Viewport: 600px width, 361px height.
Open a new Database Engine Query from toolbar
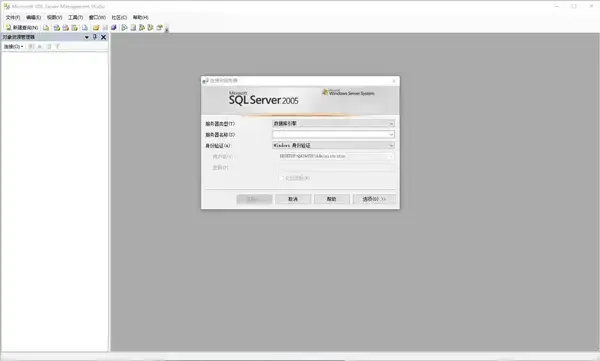point(46,28)
